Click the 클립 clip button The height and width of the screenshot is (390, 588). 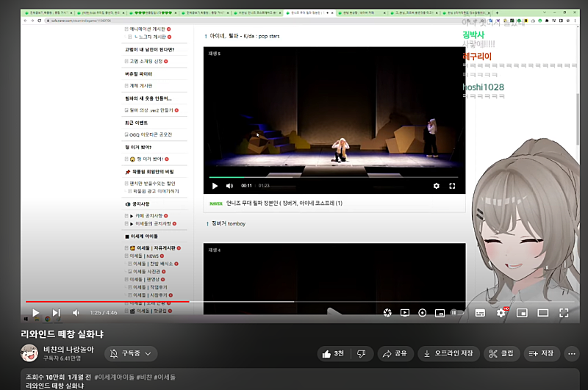click(501, 353)
